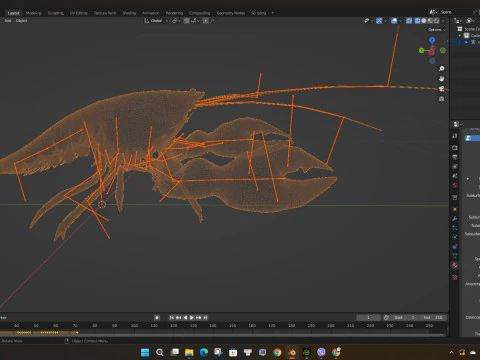Open the Tool properties tab
The width and height of the screenshot is (480, 360).
pyautogui.click(x=455, y=136)
